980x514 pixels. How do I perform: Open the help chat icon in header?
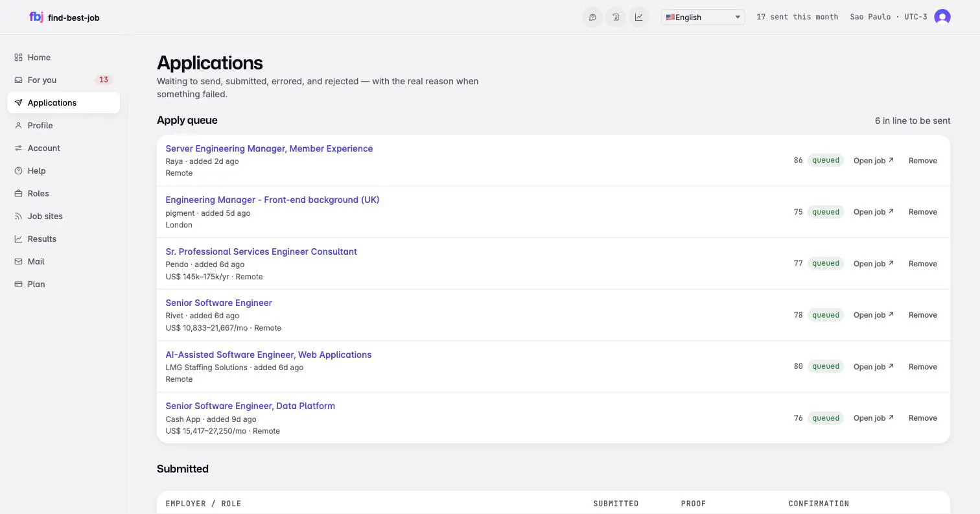[592, 18]
